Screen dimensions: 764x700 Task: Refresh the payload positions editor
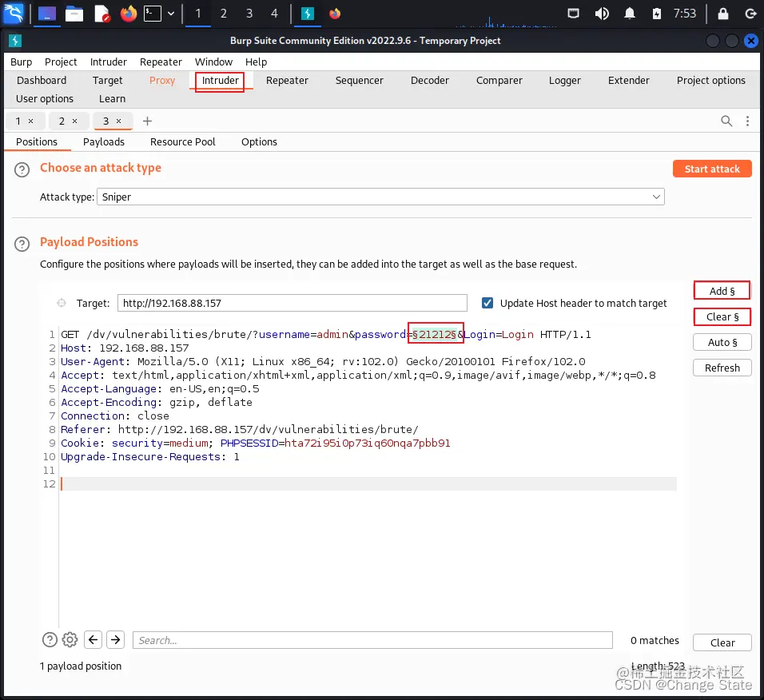click(722, 368)
